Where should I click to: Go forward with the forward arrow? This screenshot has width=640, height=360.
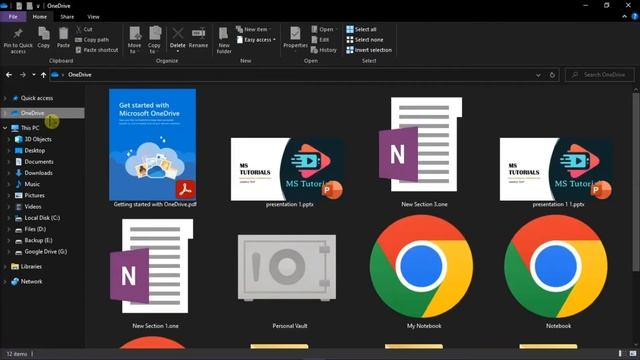click(x=23, y=75)
